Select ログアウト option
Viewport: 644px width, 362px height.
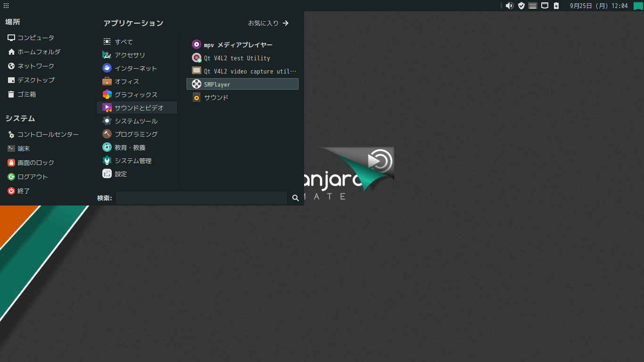point(28,177)
